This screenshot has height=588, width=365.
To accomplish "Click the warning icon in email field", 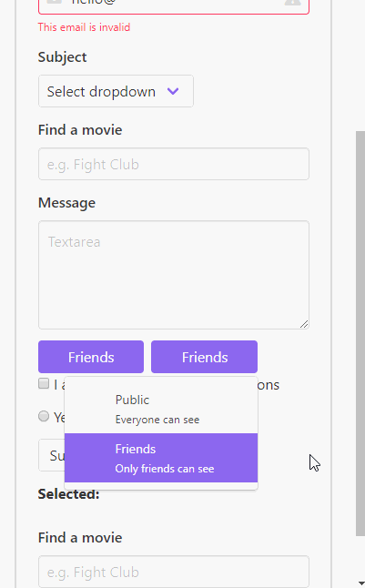I will [292, 2].
